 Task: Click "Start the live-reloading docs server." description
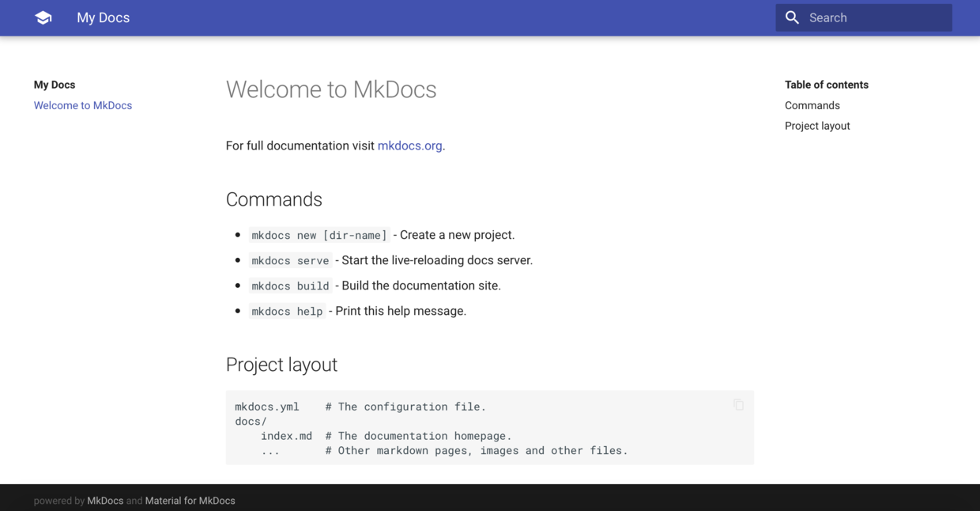tap(437, 260)
